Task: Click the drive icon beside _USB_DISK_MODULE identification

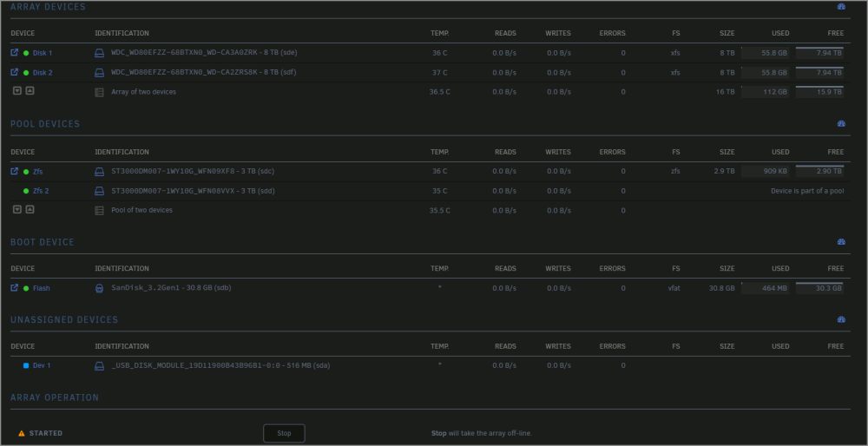Action: coord(99,366)
